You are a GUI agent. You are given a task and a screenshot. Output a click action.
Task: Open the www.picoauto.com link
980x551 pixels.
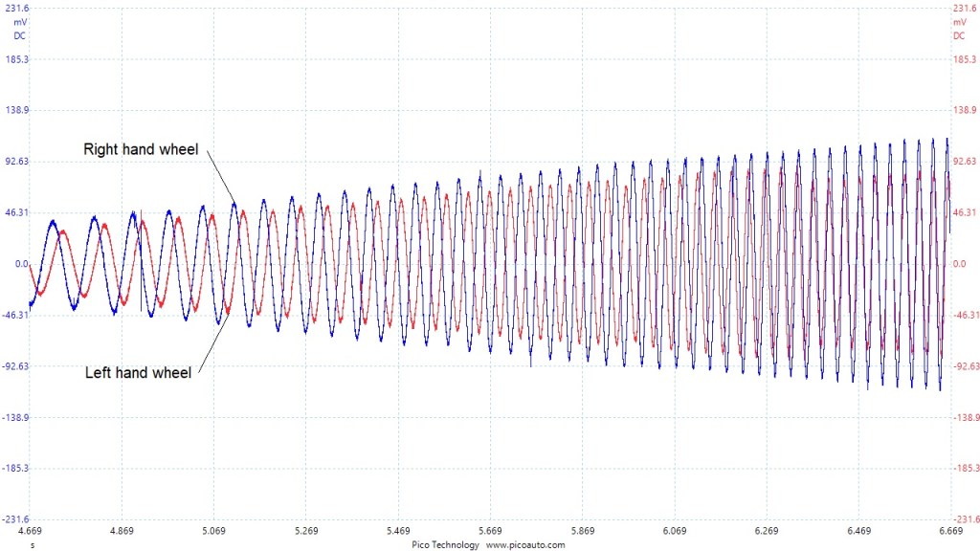click(x=525, y=544)
